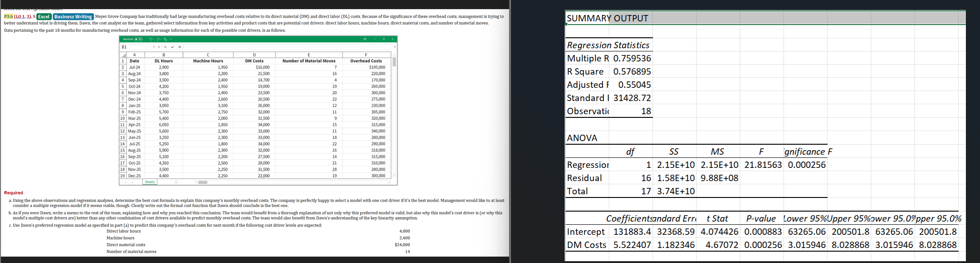Image resolution: width=980 pixels, height=263 pixels.
Task: Click the Overhead Costs header cell
Action: pyautogui.click(x=367, y=61)
